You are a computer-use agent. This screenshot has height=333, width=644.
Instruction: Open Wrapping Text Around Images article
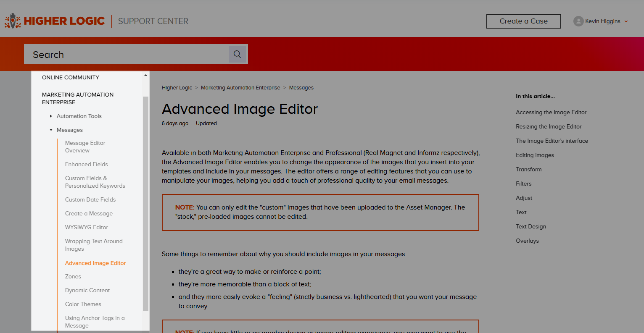click(x=94, y=245)
